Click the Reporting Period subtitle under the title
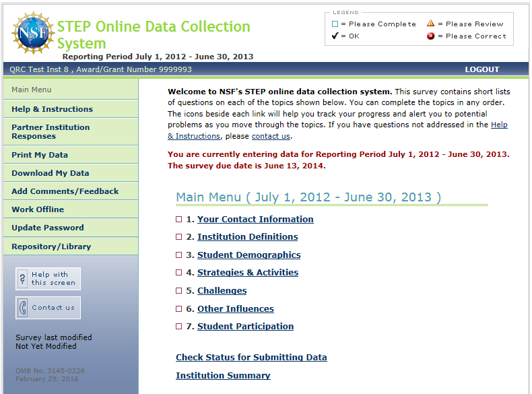Screen dimensions: 532x394 pos(158,57)
